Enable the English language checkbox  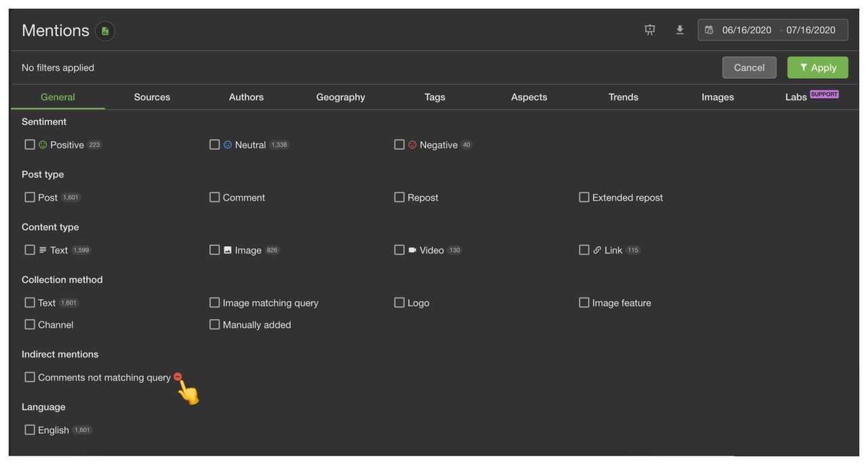click(30, 430)
